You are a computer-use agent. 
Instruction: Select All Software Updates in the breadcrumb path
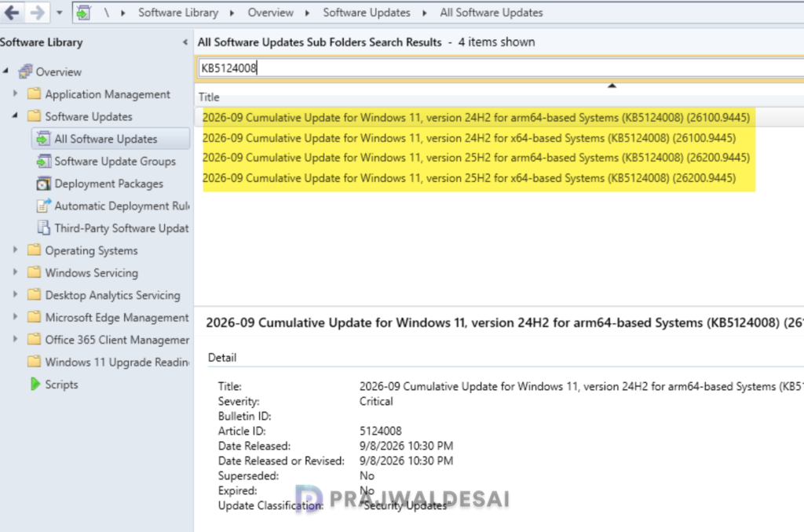pos(491,13)
